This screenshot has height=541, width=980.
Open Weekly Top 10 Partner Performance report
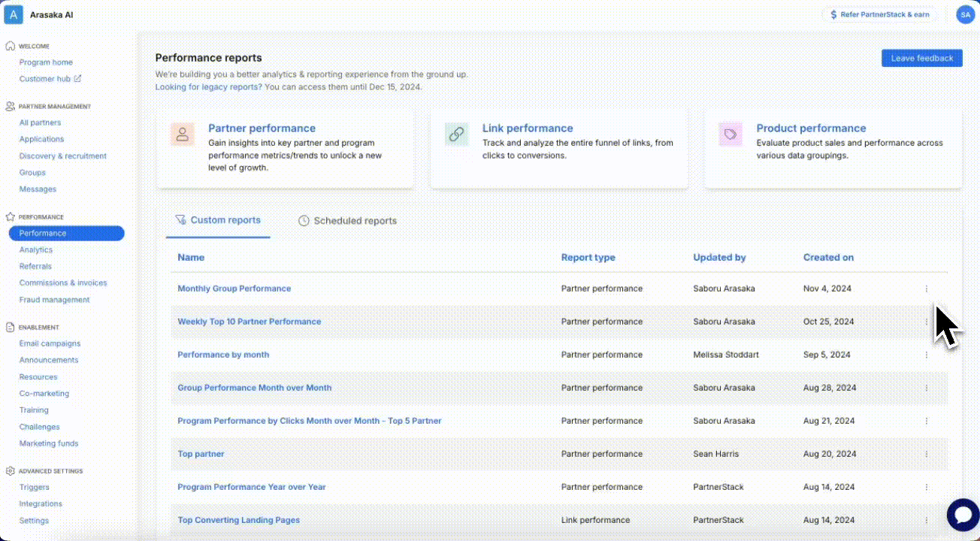click(x=249, y=322)
